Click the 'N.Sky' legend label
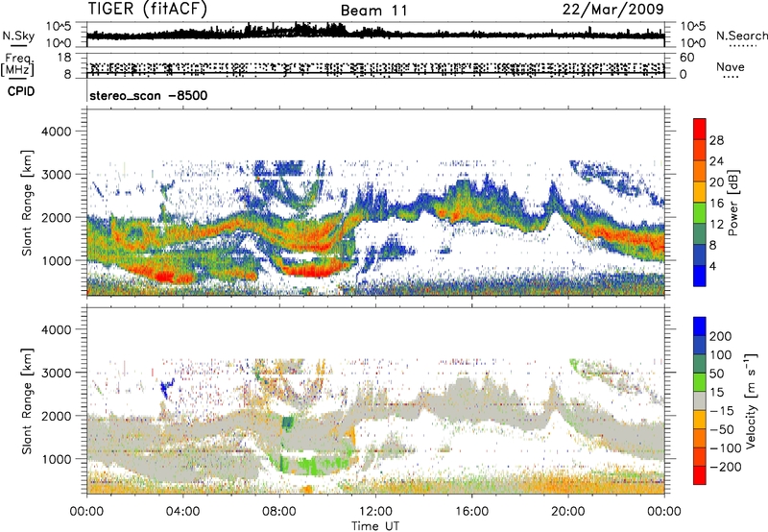 [18, 36]
